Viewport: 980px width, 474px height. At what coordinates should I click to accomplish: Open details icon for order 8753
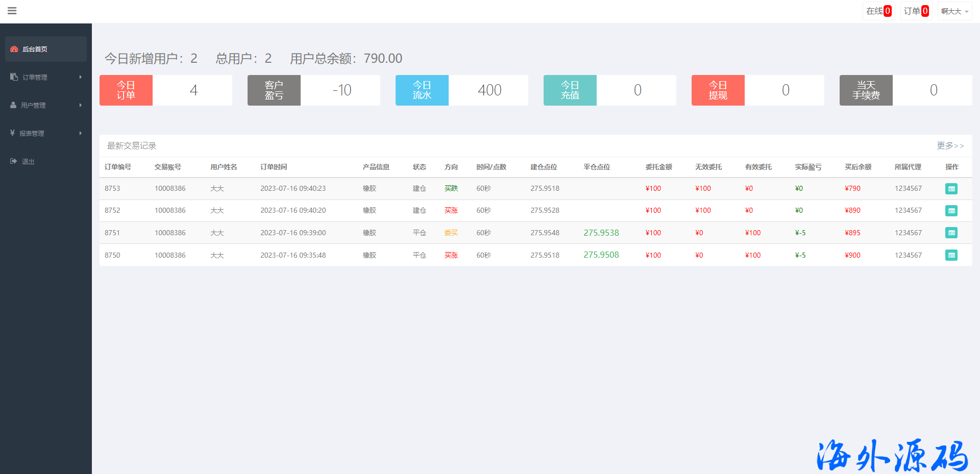tap(951, 189)
